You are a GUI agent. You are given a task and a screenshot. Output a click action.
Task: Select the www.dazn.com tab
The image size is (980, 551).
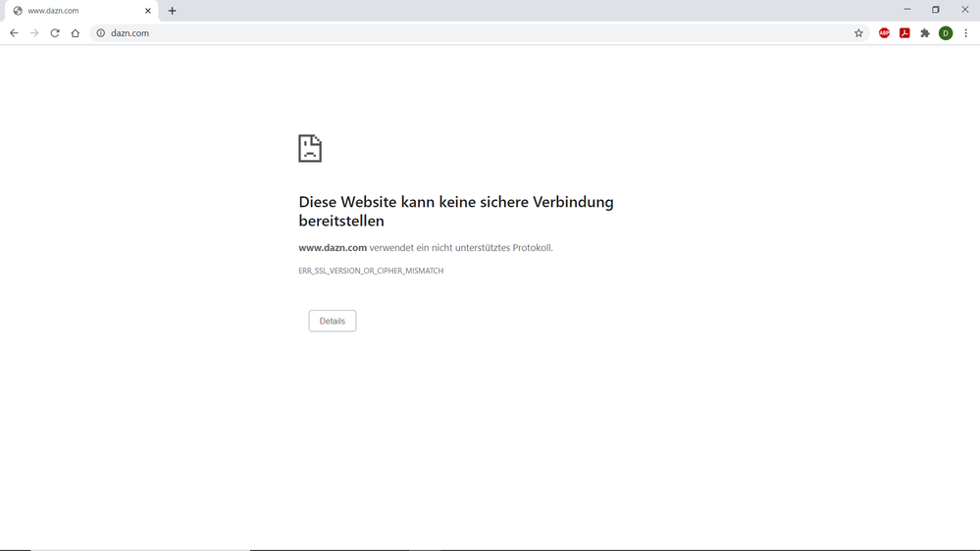(x=81, y=11)
